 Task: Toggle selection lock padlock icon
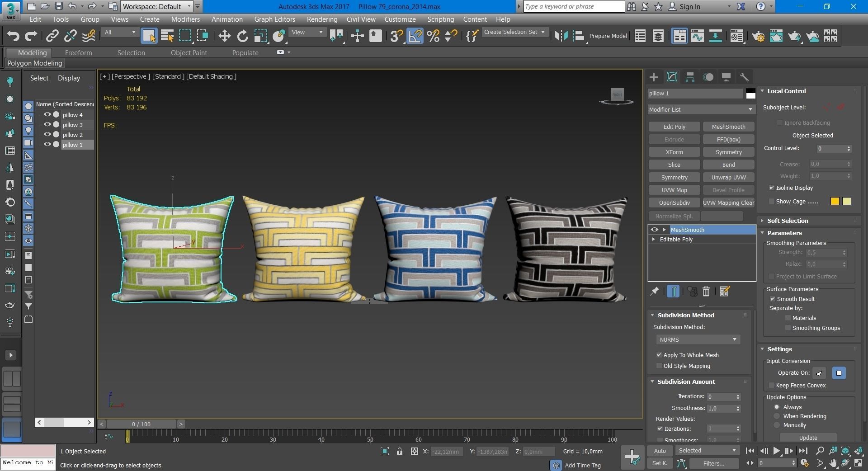coord(400,451)
